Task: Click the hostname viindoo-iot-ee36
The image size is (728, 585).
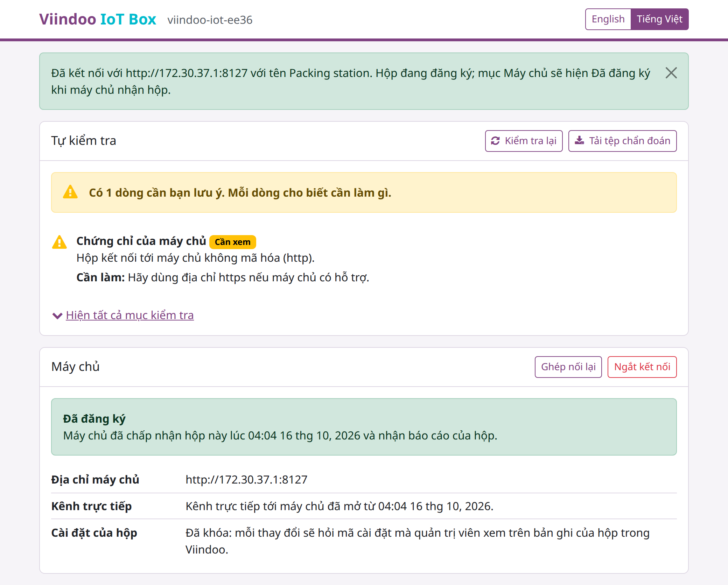Action: (210, 20)
